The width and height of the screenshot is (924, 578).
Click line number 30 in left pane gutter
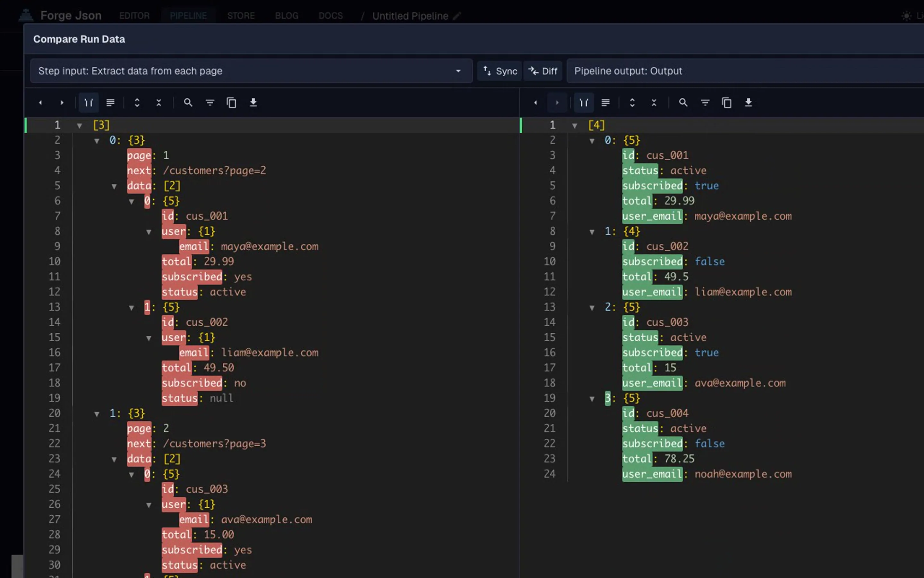pos(55,565)
